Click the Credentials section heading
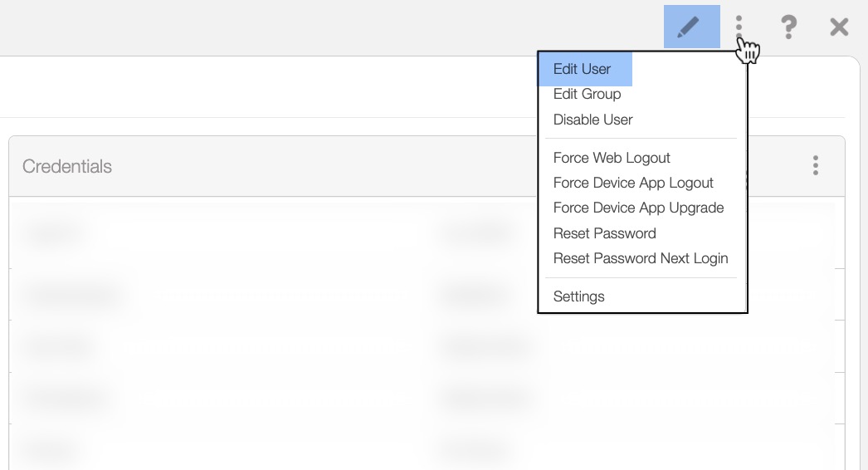This screenshot has width=868, height=470. tap(67, 166)
